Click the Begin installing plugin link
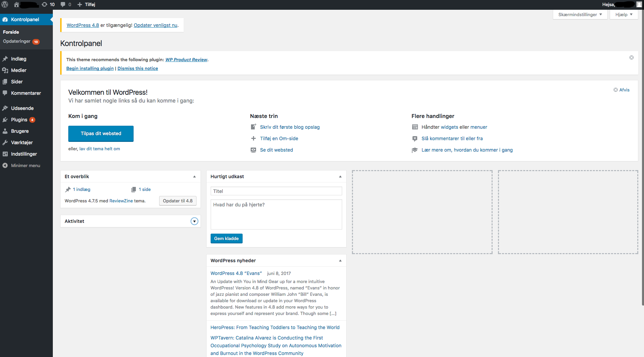The height and width of the screenshot is (357, 644). point(90,68)
